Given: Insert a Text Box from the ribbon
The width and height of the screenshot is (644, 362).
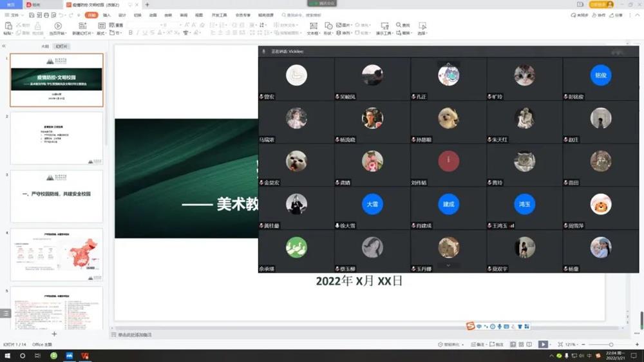Looking at the screenshot, I should click(314, 26).
